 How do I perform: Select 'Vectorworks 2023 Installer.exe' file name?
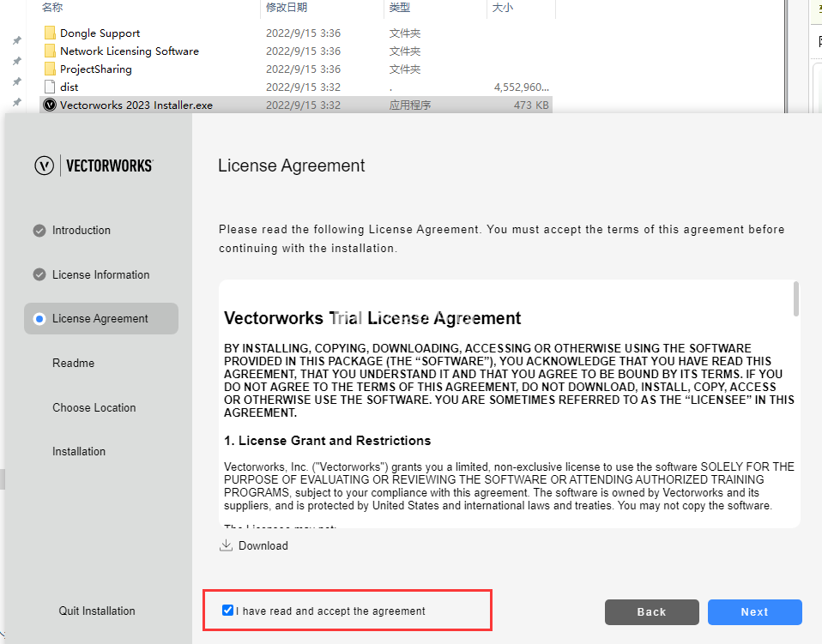[136, 105]
